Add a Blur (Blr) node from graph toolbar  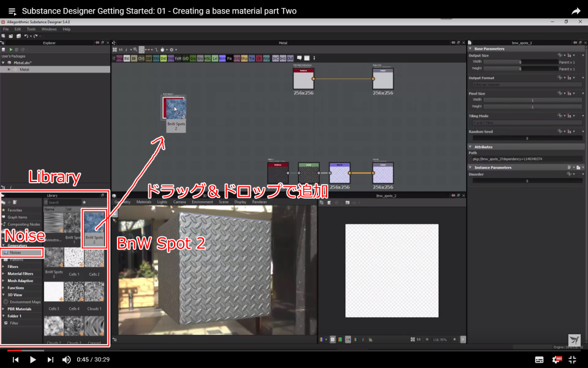tap(134, 59)
